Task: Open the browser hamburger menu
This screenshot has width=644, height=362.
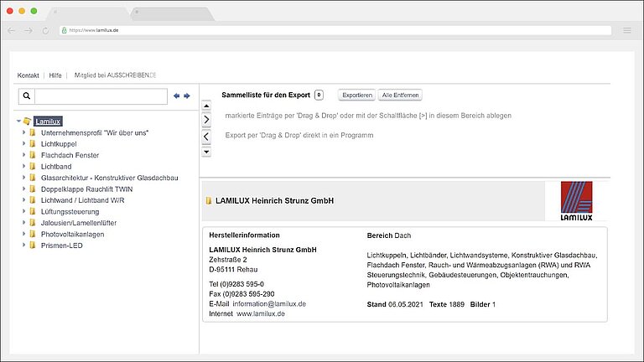Action: [627, 30]
